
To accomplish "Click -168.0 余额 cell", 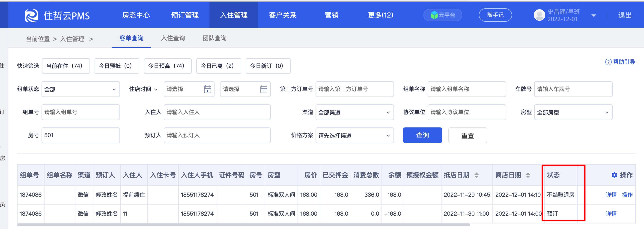I will click(x=393, y=214).
